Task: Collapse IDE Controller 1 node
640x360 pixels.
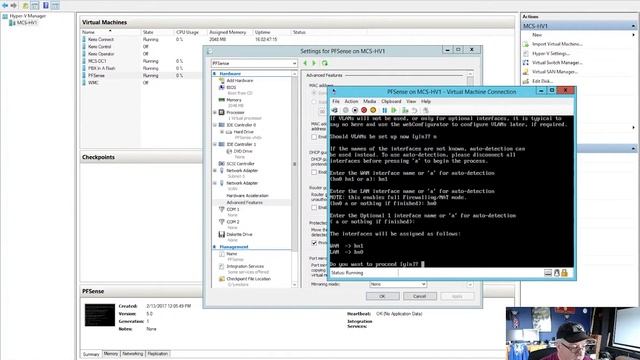Action: click(x=215, y=144)
